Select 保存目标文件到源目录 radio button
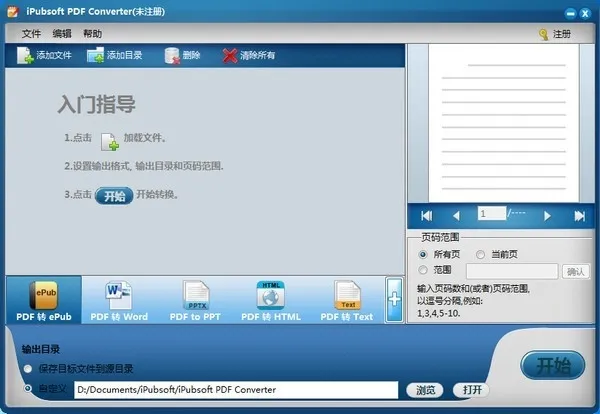 28,369
